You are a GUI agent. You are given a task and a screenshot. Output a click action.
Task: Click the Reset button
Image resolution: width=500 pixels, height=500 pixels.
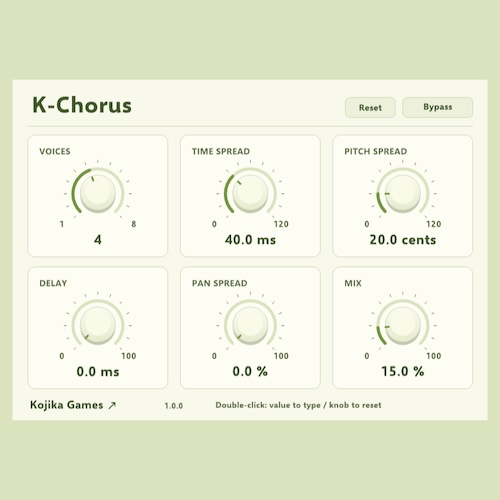tap(370, 108)
